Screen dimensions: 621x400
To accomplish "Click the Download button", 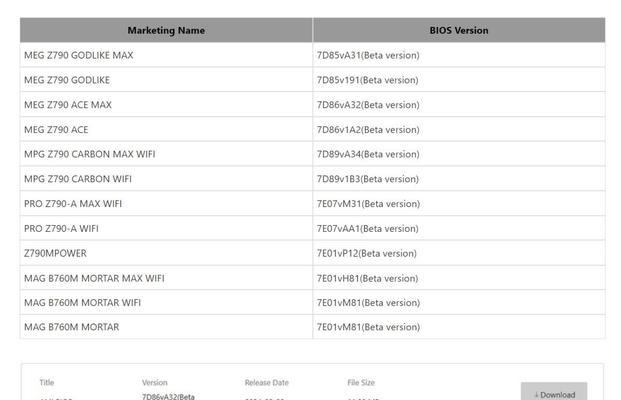I will click(554, 391).
